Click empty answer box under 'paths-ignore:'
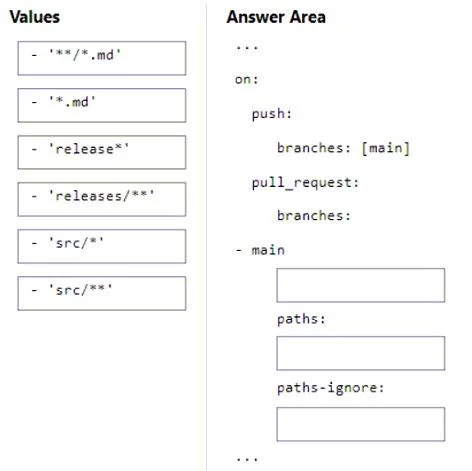Viewport: 472px width, 471px height. click(361, 424)
